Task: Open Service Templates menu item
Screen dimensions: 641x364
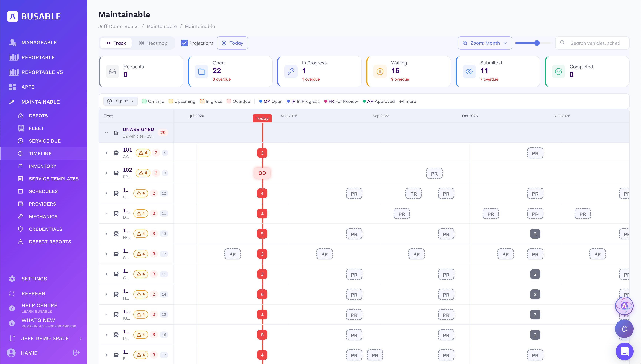Action: 44,179
